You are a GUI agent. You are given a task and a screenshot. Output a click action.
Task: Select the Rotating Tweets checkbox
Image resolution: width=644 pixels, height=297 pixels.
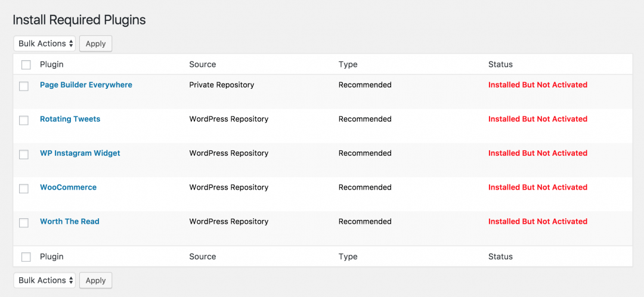coord(24,120)
